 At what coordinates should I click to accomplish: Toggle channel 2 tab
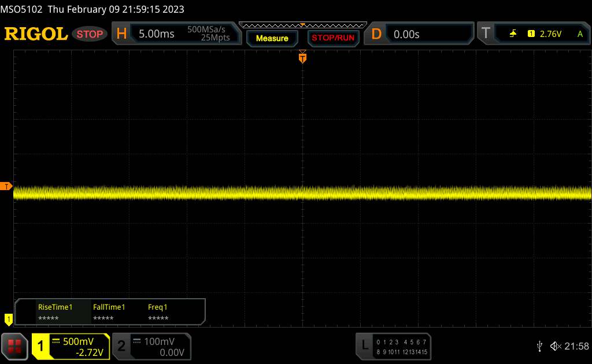[121, 346]
